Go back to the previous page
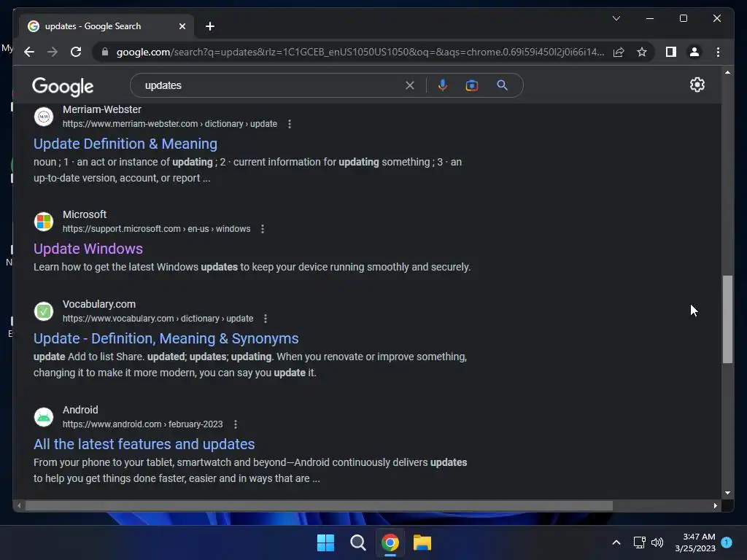747x560 pixels. pyautogui.click(x=29, y=52)
